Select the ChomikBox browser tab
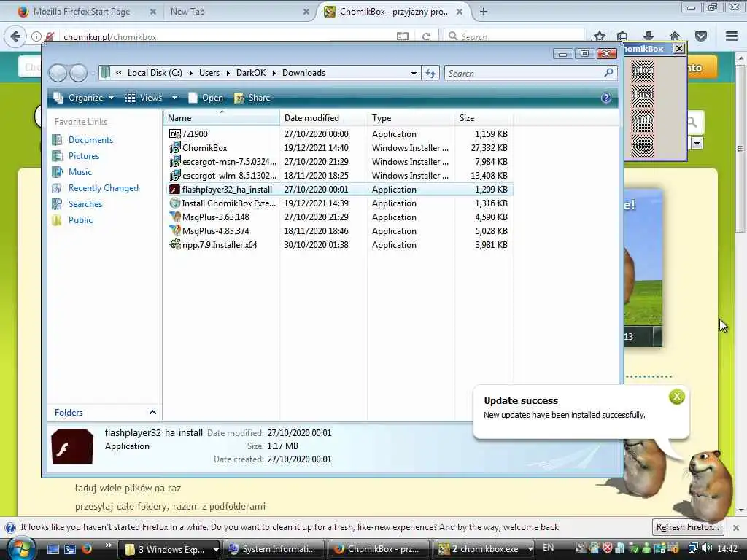 click(x=393, y=12)
